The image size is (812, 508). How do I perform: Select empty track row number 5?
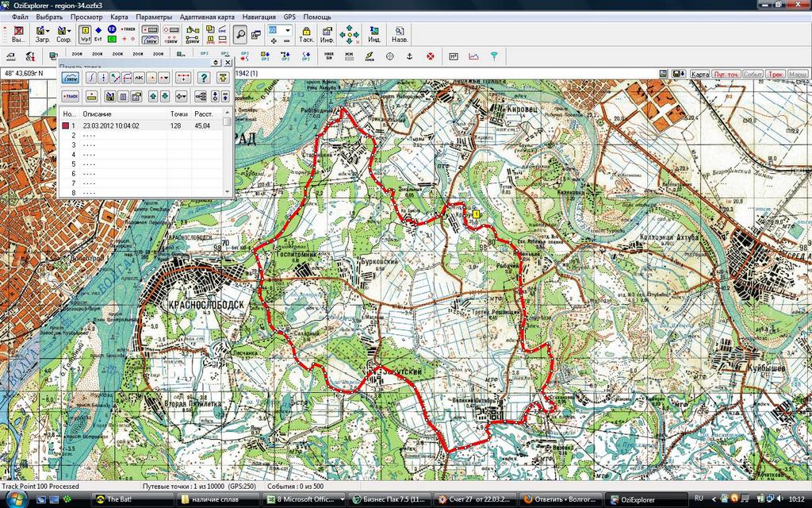click(x=142, y=164)
